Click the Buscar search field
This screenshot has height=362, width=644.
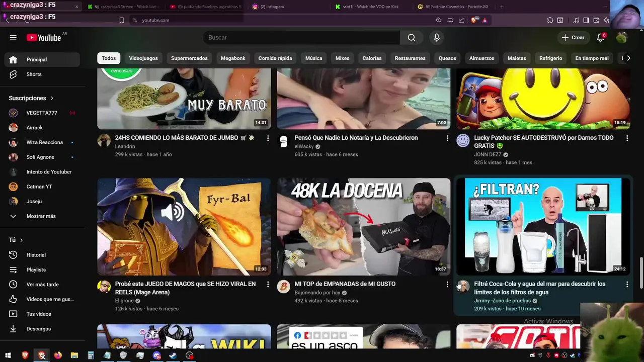[302, 38]
